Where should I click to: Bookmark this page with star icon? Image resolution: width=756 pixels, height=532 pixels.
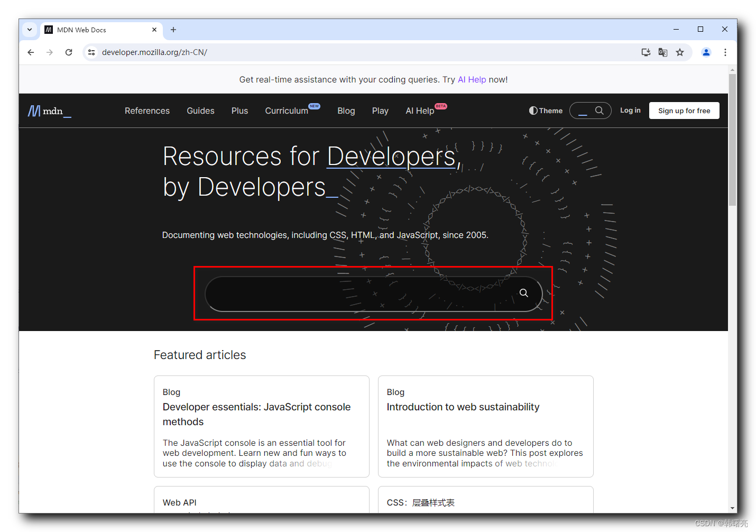pos(680,52)
